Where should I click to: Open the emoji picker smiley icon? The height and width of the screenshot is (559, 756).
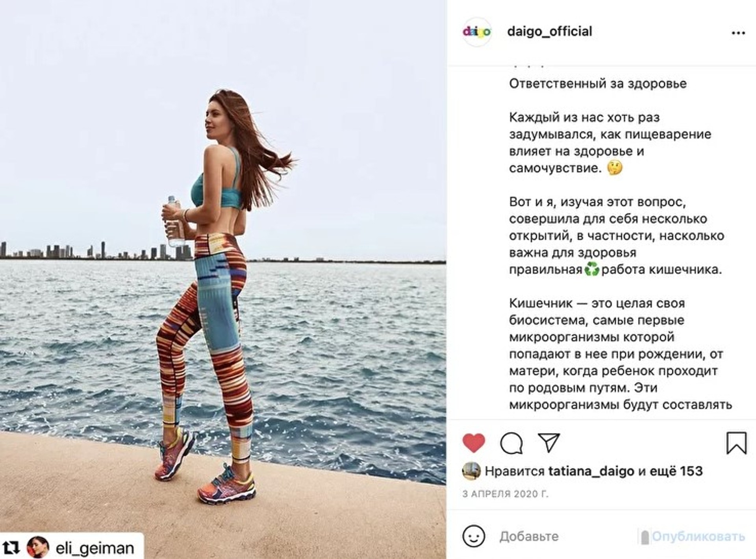[x=473, y=536]
